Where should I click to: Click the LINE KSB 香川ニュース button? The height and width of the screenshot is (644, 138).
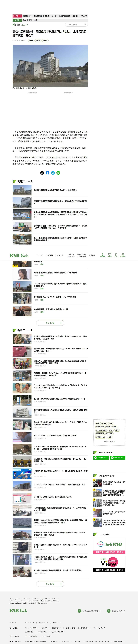[117, 458]
